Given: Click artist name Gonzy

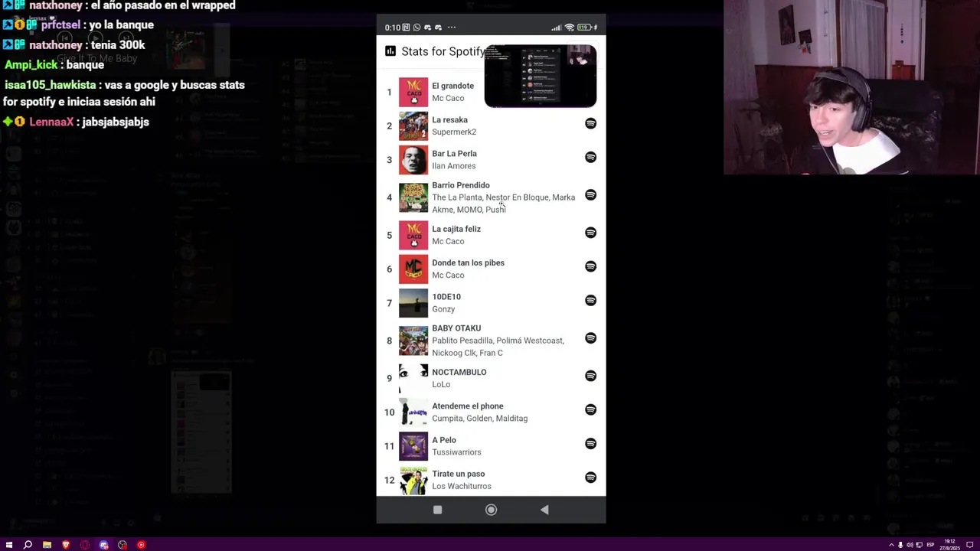Looking at the screenshot, I should pos(443,309).
